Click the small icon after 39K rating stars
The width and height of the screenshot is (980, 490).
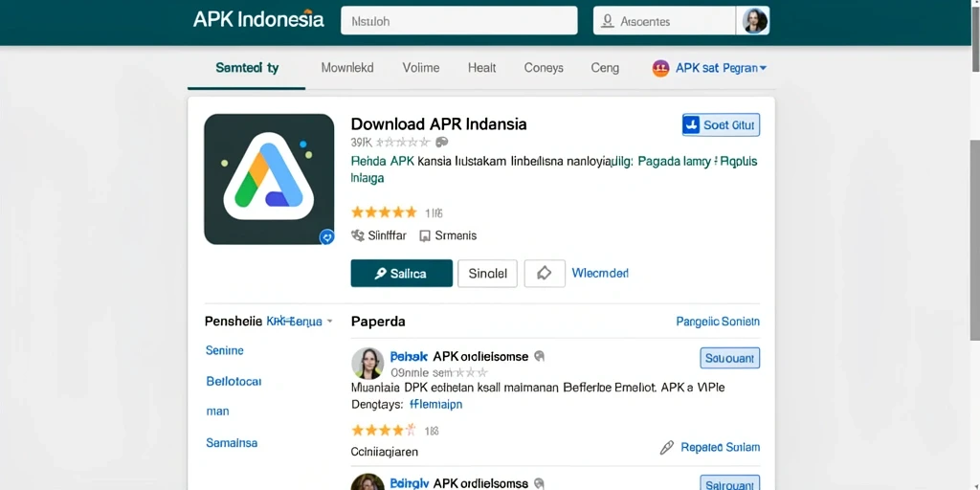point(442,142)
